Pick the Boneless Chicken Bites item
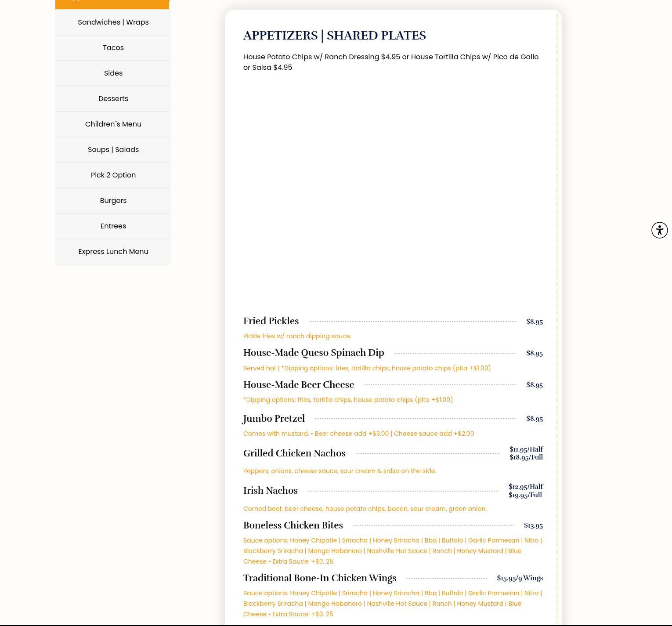This screenshot has width=672, height=626. point(293,525)
